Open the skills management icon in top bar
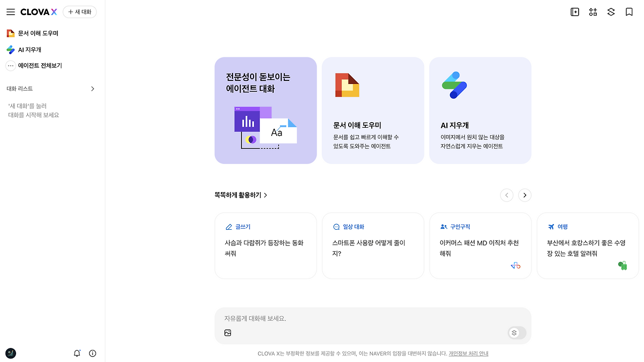Viewport: 644px width, 362px height. click(x=593, y=12)
